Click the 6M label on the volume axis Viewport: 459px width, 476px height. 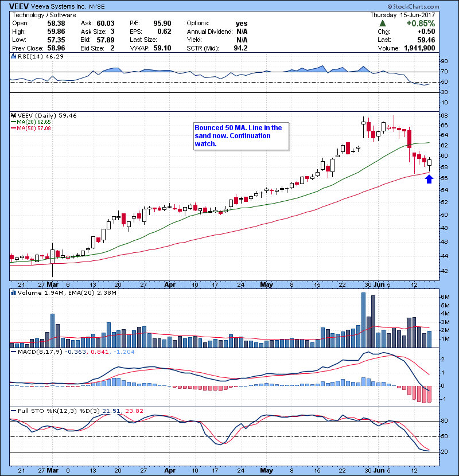tap(445, 296)
